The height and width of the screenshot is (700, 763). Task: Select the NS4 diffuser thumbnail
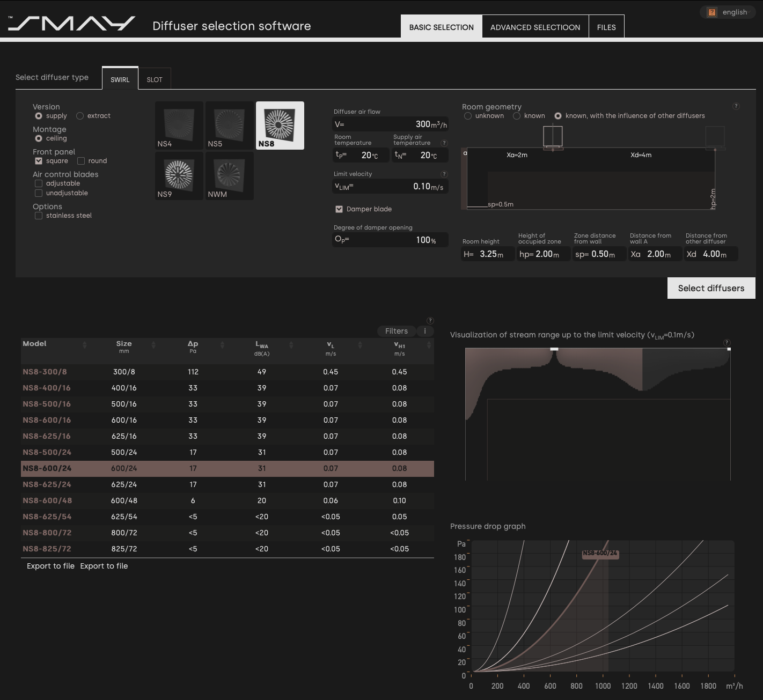pyautogui.click(x=179, y=126)
